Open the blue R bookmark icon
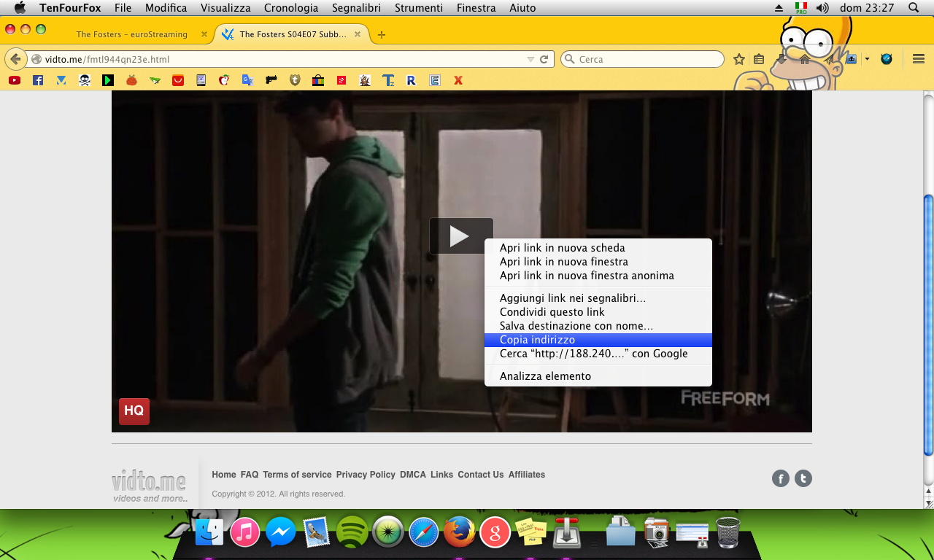 [412, 80]
